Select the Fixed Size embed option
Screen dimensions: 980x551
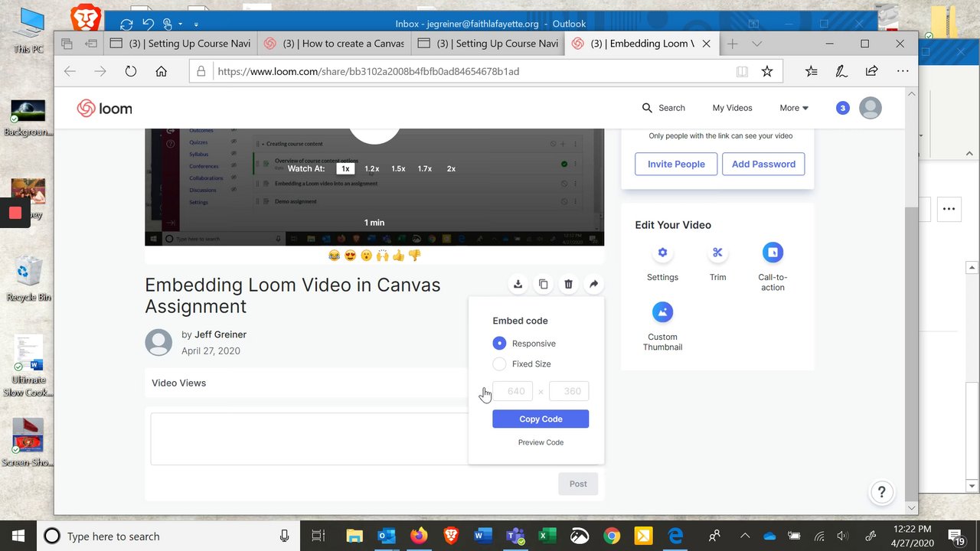click(x=499, y=364)
